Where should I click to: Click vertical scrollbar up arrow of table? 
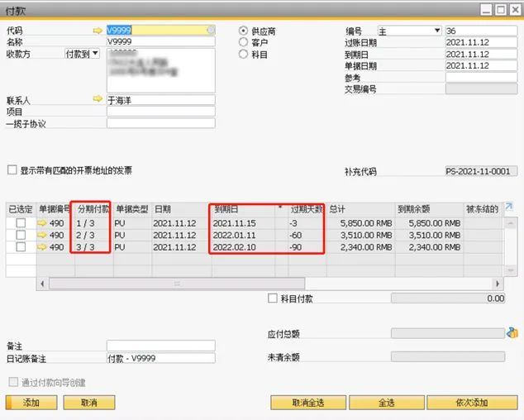[511, 223]
